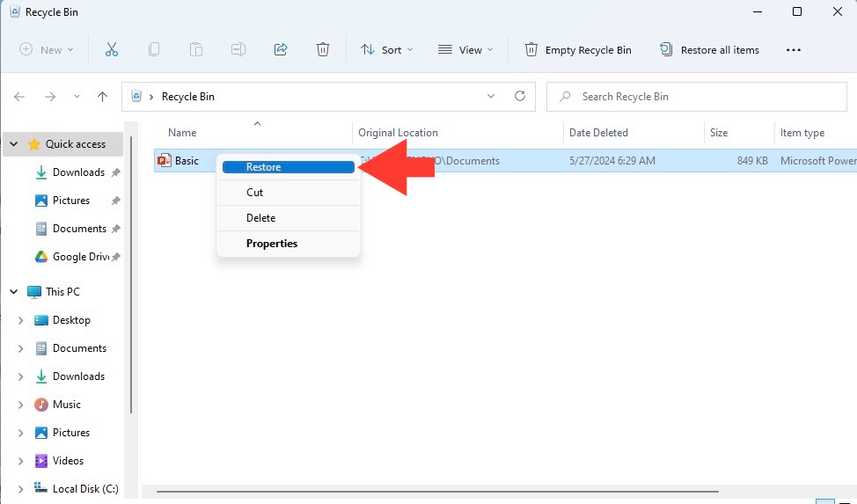This screenshot has width=857, height=504.
Task: Select Quick access in sidebar
Action: click(76, 144)
